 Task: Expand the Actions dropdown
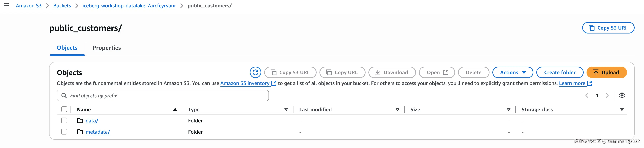coord(512,73)
